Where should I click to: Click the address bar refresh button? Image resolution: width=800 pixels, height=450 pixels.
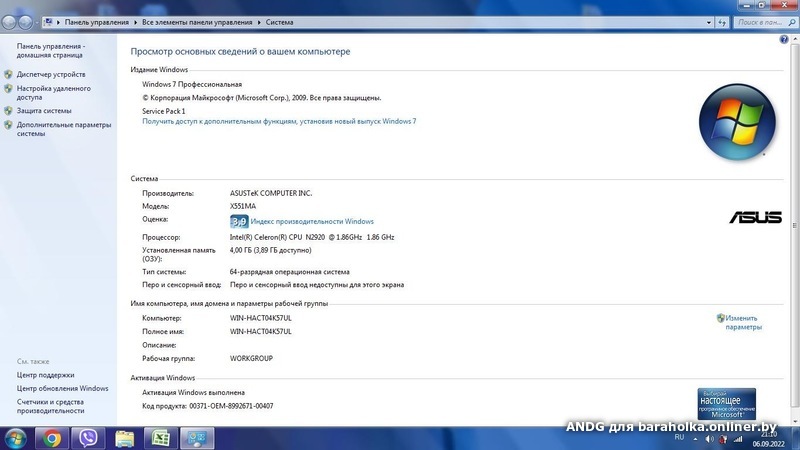(x=722, y=22)
